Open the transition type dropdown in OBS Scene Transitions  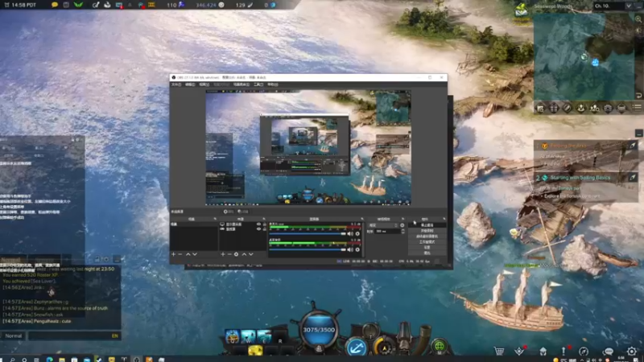tap(383, 225)
